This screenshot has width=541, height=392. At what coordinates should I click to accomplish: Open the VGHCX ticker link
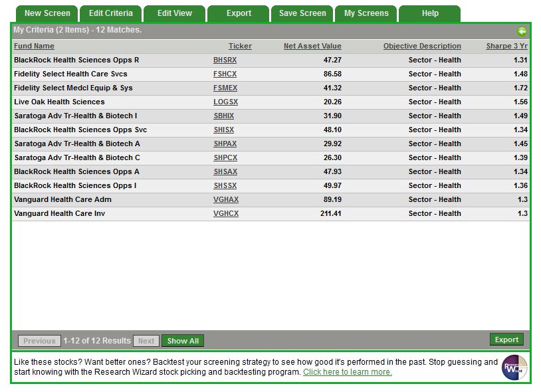coord(226,214)
